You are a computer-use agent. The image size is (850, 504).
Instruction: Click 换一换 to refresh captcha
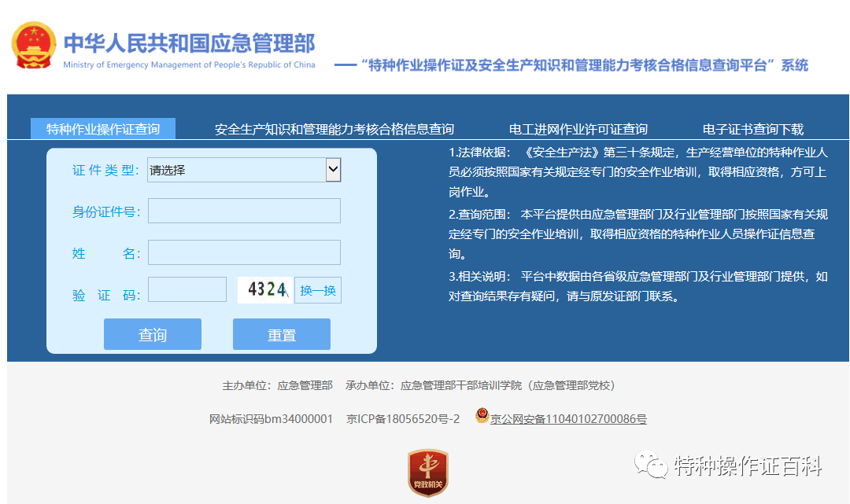coord(318,290)
